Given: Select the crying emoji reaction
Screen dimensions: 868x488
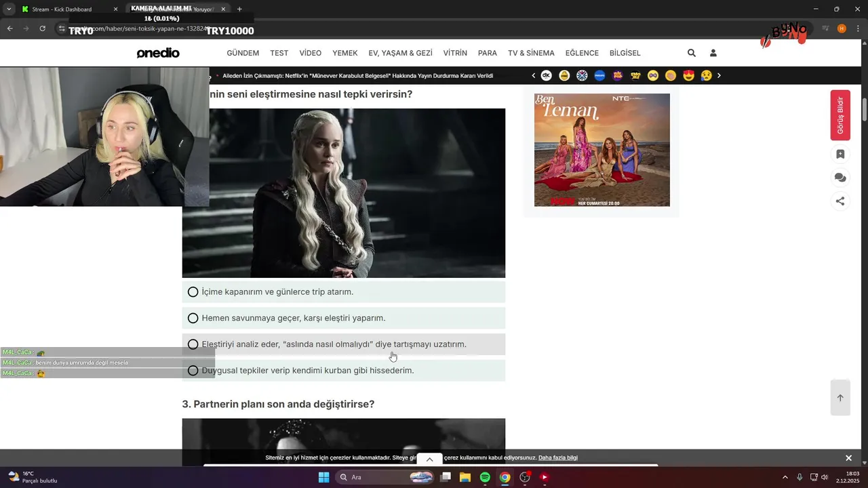Looking at the screenshot, I should (706, 75).
